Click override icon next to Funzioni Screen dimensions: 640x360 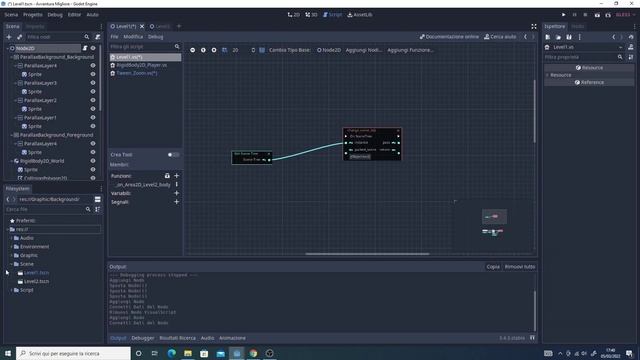(x=167, y=176)
